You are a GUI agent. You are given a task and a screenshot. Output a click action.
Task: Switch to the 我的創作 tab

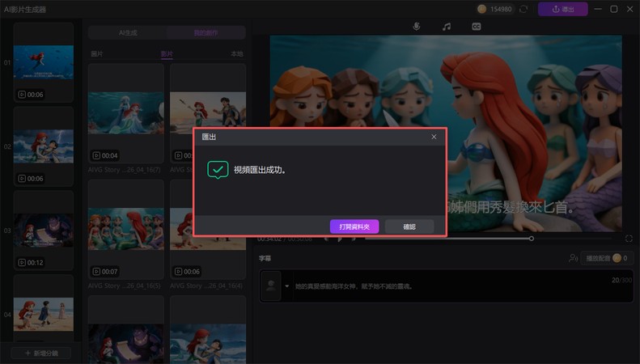(206, 32)
